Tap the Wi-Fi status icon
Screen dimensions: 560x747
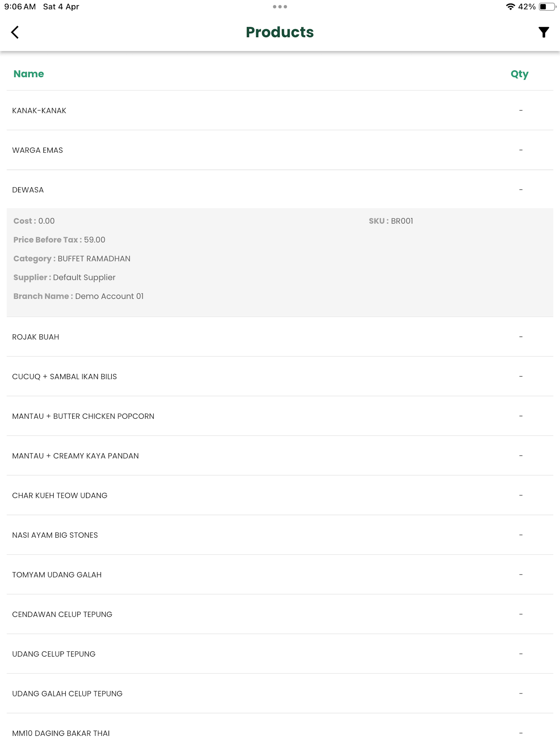tap(510, 7)
